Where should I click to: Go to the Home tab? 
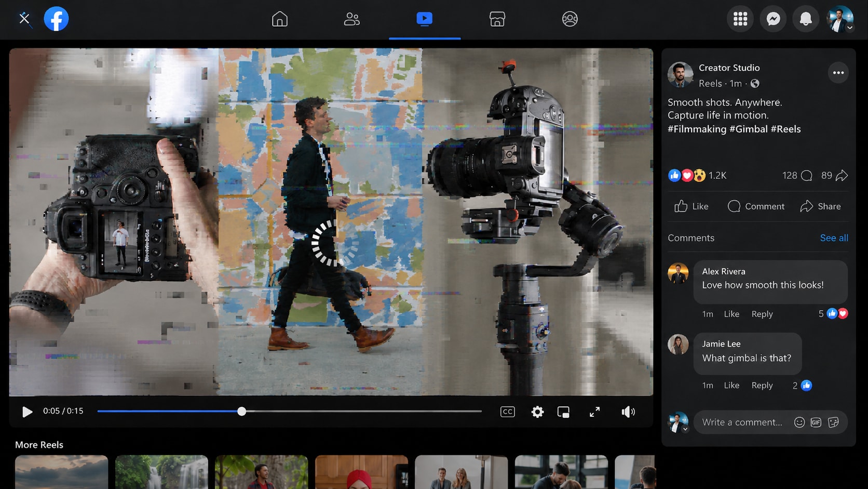pyautogui.click(x=280, y=19)
